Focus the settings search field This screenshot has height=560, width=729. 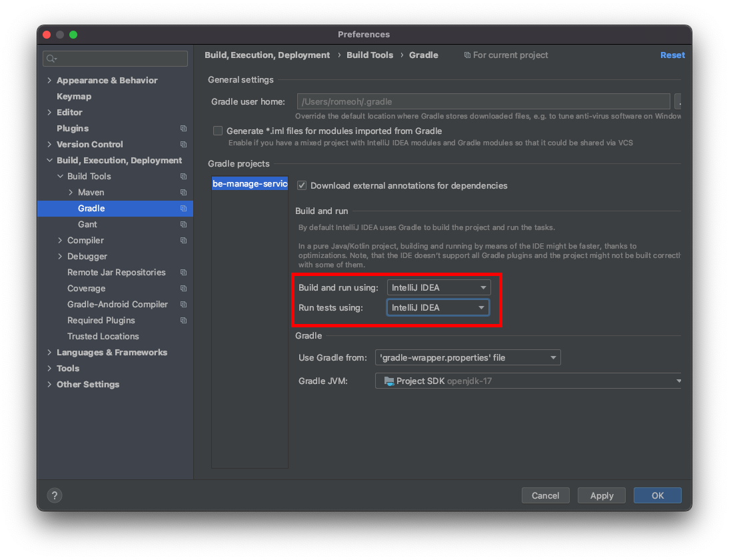click(115, 59)
